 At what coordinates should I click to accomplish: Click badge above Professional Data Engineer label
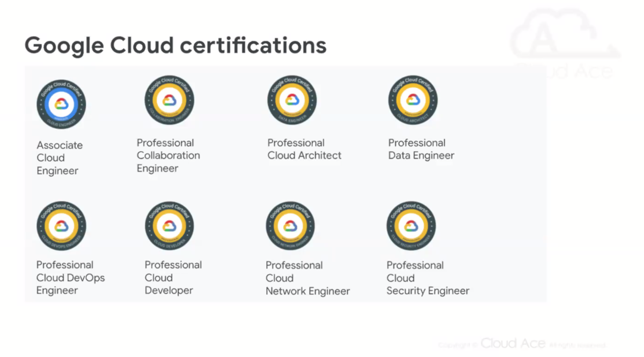pyautogui.click(x=413, y=100)
